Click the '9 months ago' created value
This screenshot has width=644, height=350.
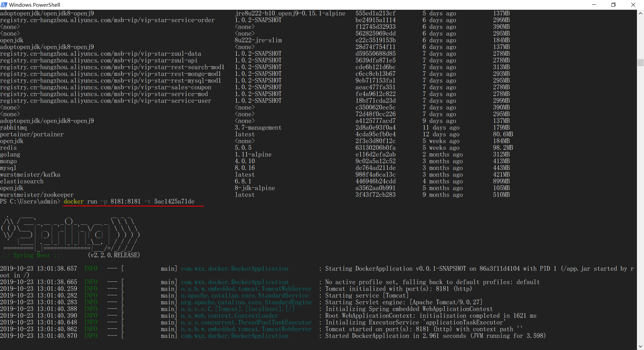443,195
